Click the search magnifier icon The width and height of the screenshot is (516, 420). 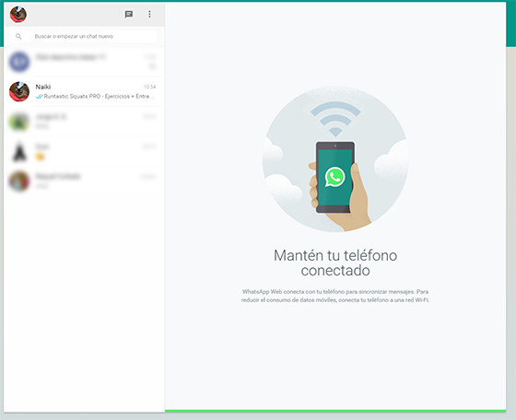pyautogui.click(x=18, y=36)
